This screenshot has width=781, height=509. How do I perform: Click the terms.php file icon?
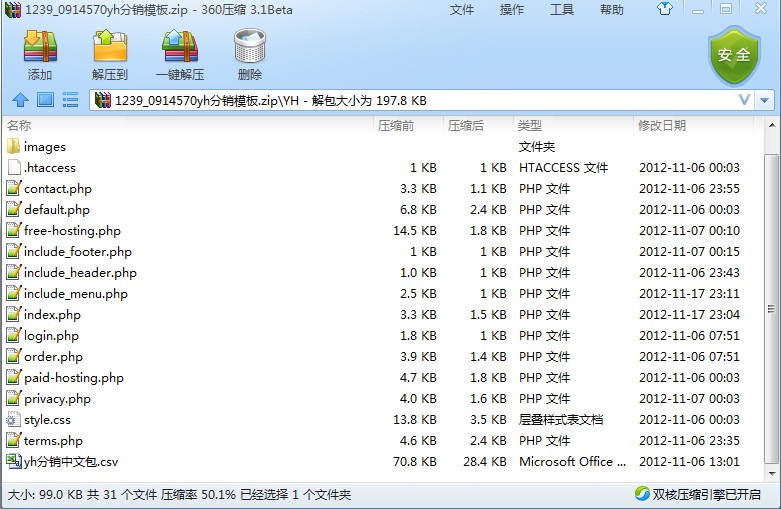pyautogui.click(x=14, y=440)
